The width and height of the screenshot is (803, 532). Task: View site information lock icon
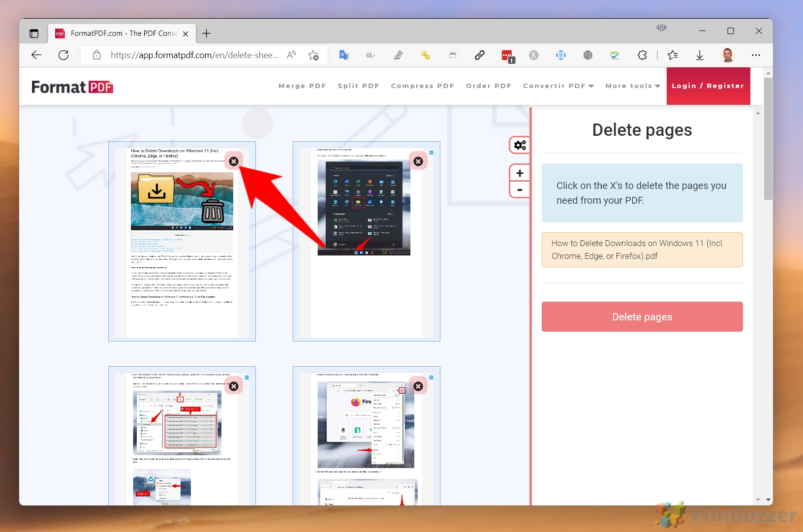point(97,55)
